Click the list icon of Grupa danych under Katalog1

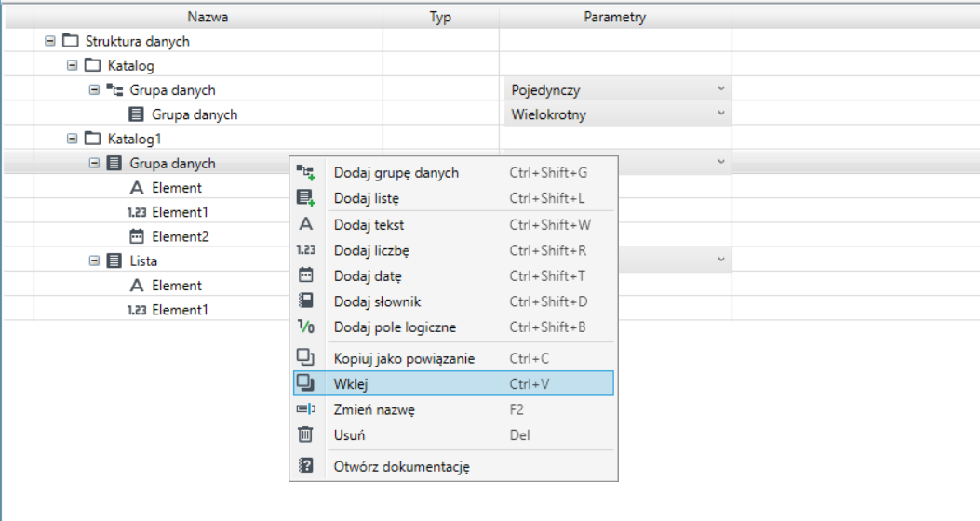(114, 163)
